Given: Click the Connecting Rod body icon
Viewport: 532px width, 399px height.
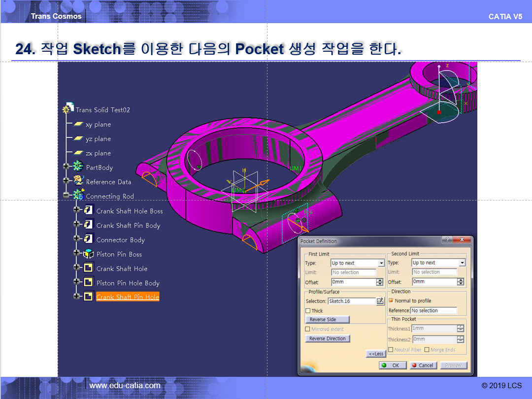Looking at the screenshot, I should [x=78, y=196].
